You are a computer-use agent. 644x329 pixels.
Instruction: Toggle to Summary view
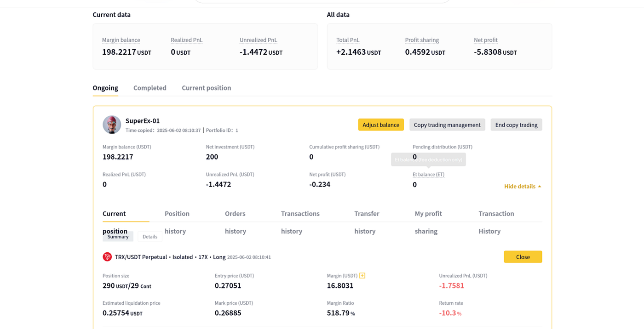point(118,237)
